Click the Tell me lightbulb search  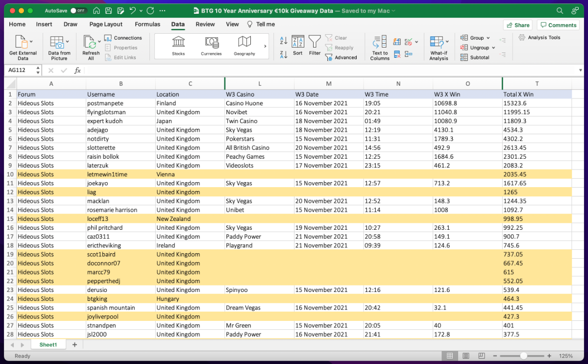pyautogui.click(x=261, y=24)
